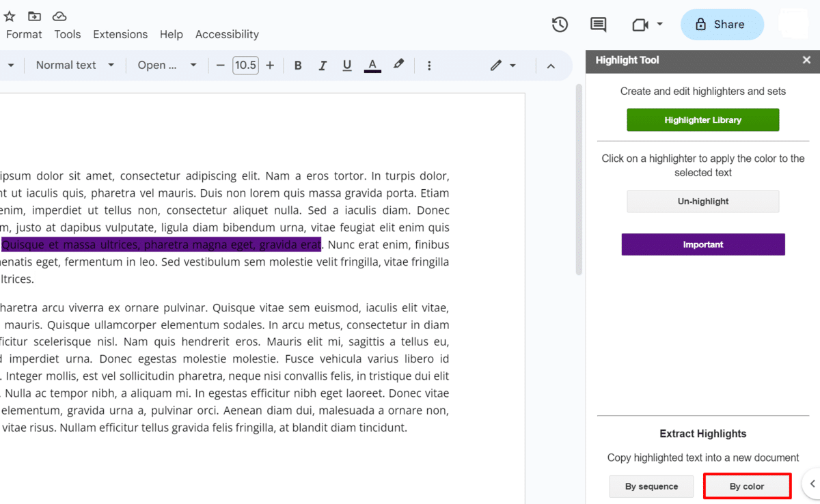The height and width of the screenshot is (504, 820).
Task: Expand the editing mode pencil dropdown
Action: (x=503, y=66)
